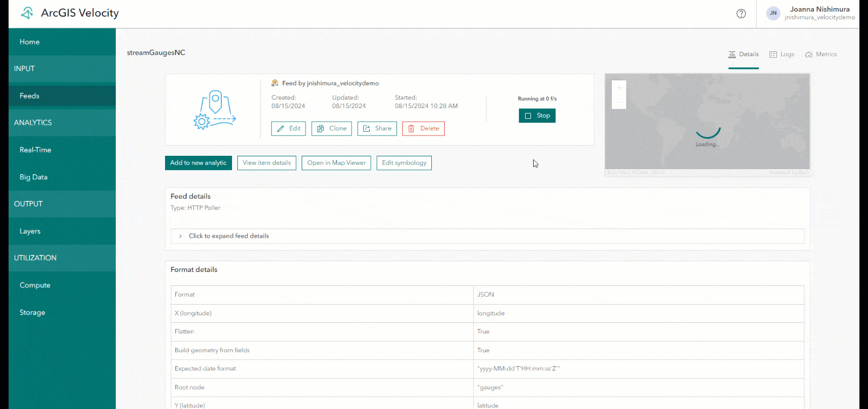This screenshot has width=868, height=409.
Task: Click the INPUT section header
Action: click(x=62, y=69)
